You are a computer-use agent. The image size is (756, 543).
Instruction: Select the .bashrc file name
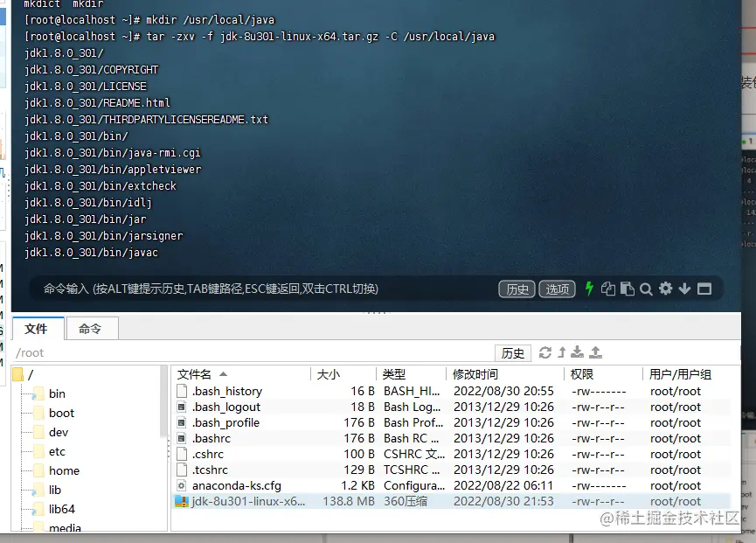(x=212, y=438)
